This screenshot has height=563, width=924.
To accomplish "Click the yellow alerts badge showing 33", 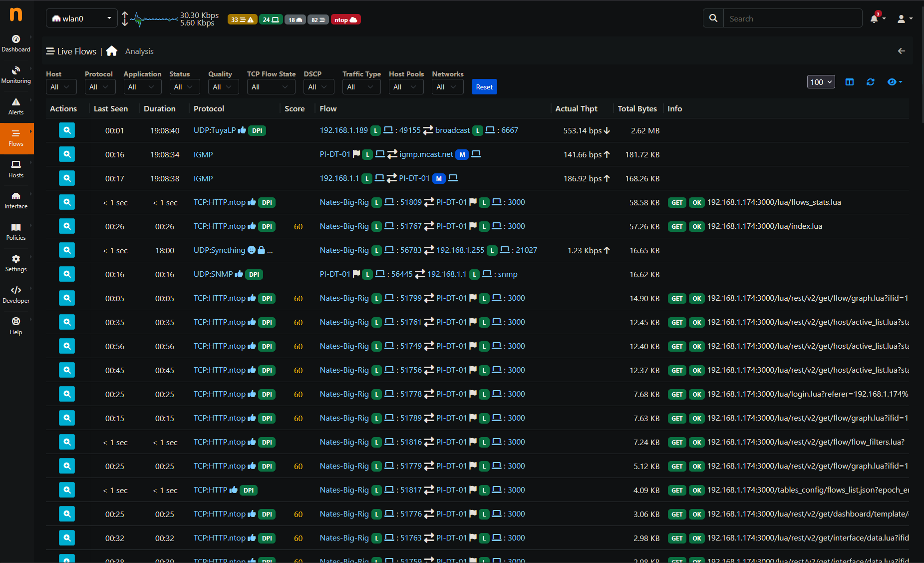I will (x=242, y=19).
